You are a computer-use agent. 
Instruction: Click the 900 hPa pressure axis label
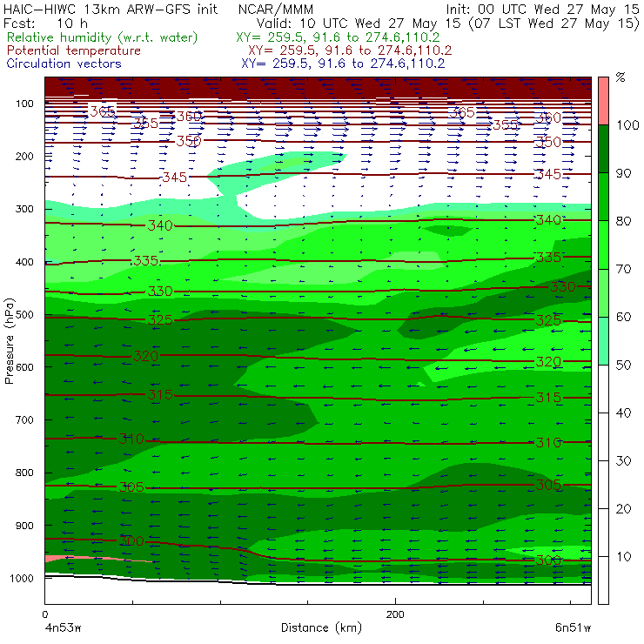24,526
